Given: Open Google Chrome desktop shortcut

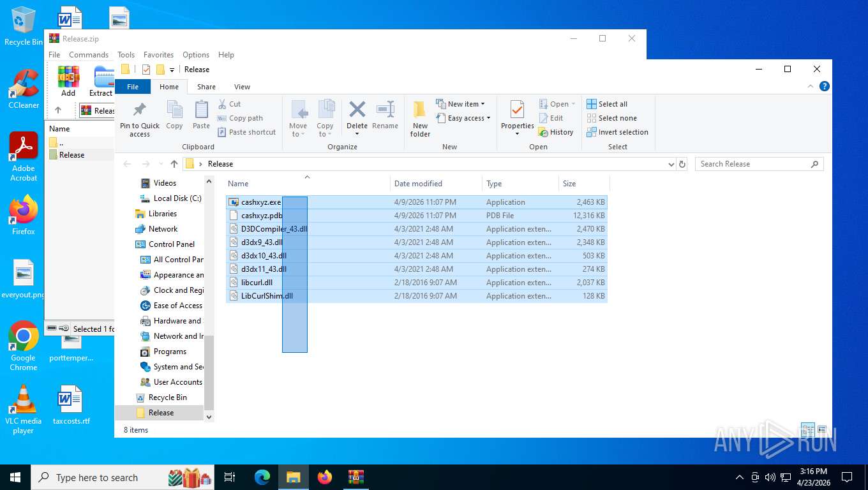Looking at the screenshot, I should click(x=24, y=346).
